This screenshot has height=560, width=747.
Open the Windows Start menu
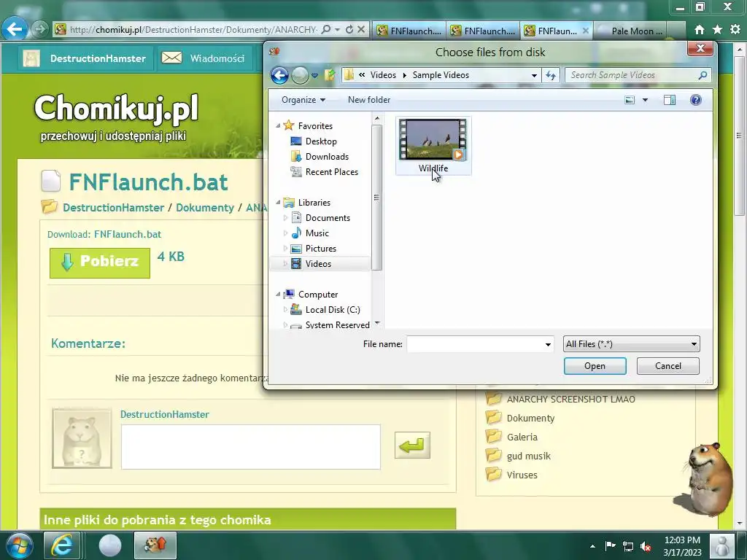[x=18, y=545]
